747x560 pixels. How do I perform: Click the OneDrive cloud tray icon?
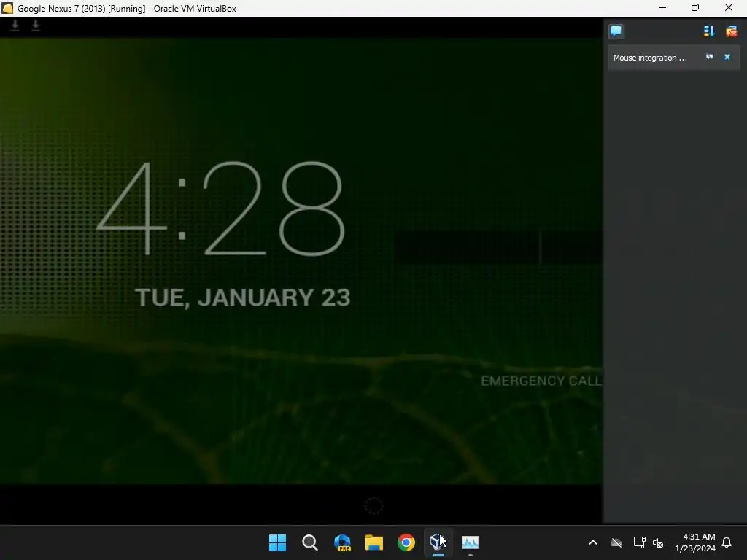coord(616,542)
